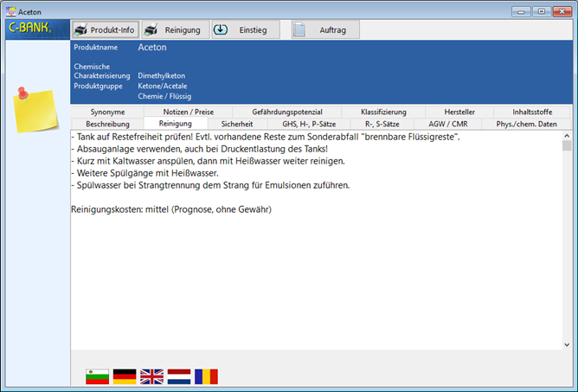
Task: View the Phys./chem. Daten tab
Action: tap(526, 124)
